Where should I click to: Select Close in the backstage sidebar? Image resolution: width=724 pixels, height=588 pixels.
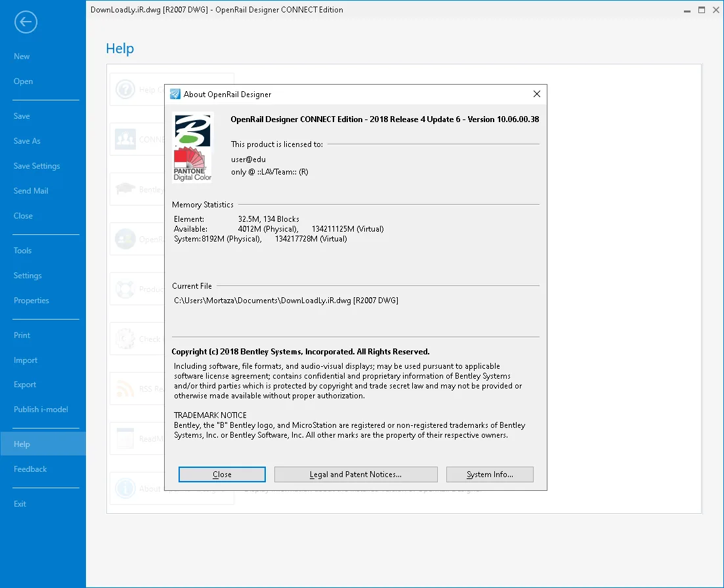[x=23, y=215]
